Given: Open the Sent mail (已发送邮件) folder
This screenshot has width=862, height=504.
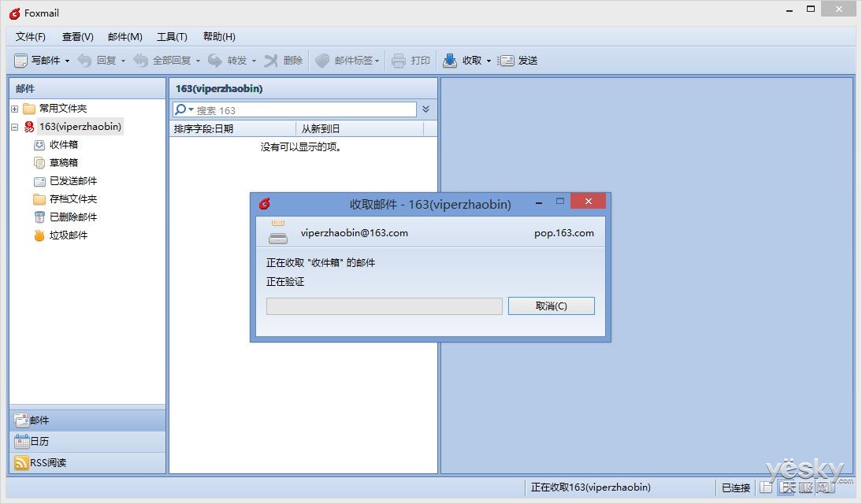Looking at the screenshot, I should point(73,181).
